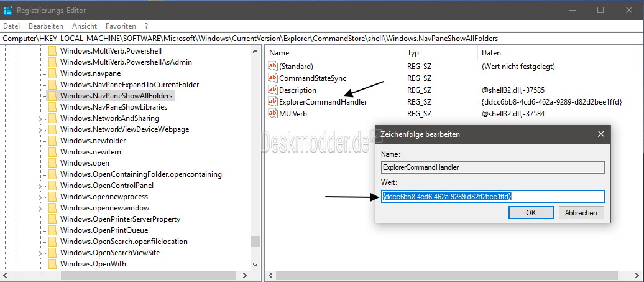The height and width of the screenshot is (282, 644).
Task: Select the Windows.newfolder tree key
Action: click(x=93, y=141)
